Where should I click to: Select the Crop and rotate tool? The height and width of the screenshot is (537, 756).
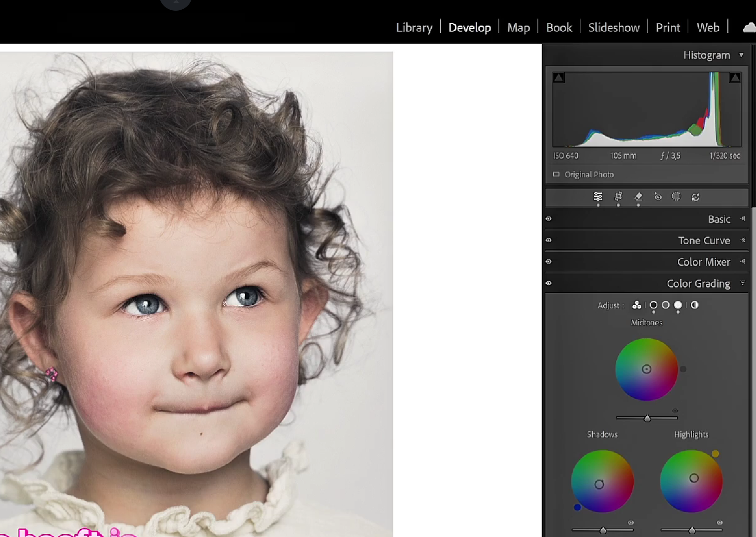(618, 197)
